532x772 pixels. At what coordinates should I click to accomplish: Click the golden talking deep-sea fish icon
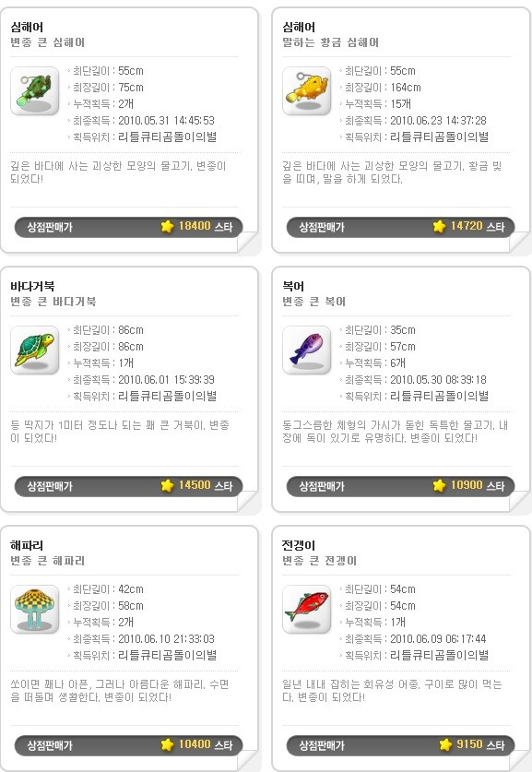coord(307,91)
